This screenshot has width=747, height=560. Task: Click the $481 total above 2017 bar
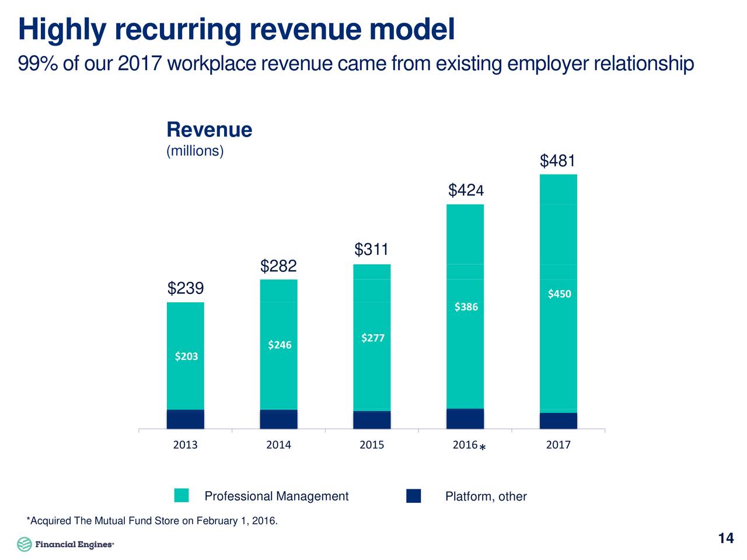(x=558, y=161)
